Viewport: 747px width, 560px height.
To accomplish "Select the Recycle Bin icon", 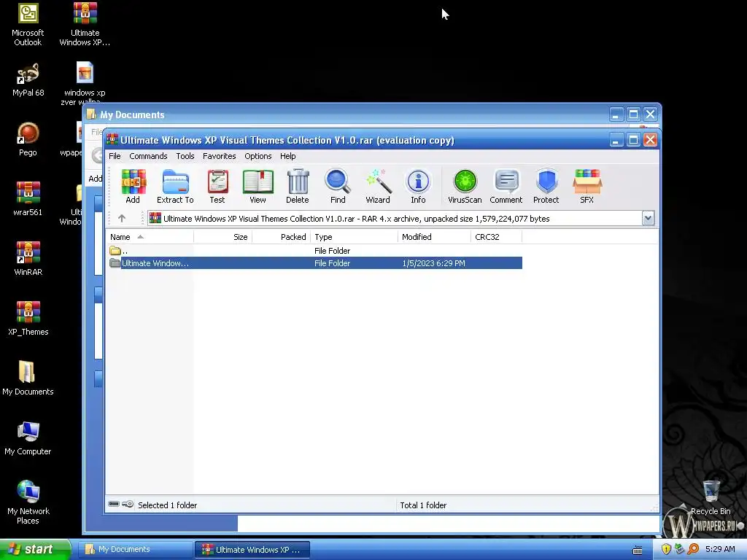I will (x=711, y=497).
